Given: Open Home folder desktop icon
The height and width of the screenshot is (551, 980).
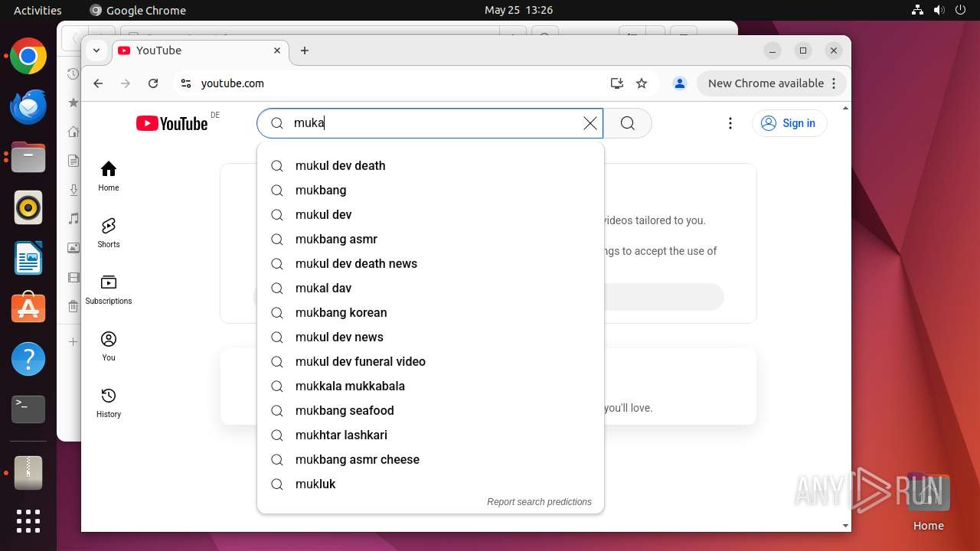Looking at the screenshot, I should click(928, 502).
